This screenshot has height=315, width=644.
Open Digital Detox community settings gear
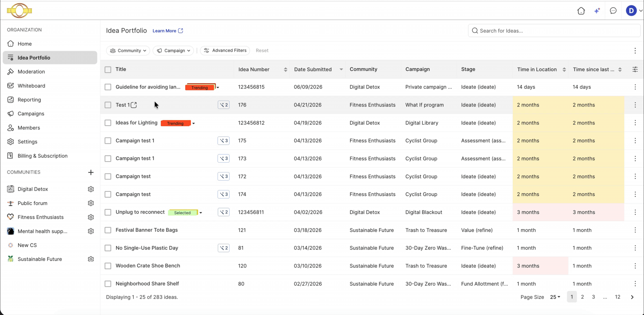[x=91, y=189]
